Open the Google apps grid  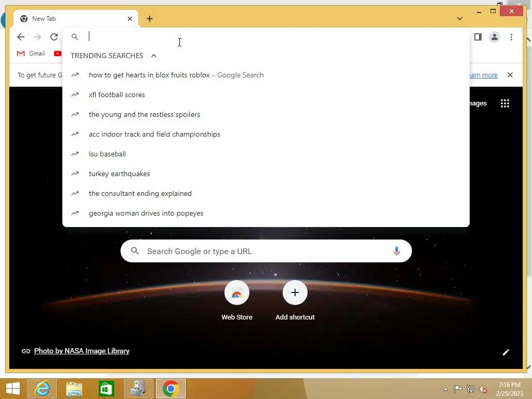pos(505,103)
